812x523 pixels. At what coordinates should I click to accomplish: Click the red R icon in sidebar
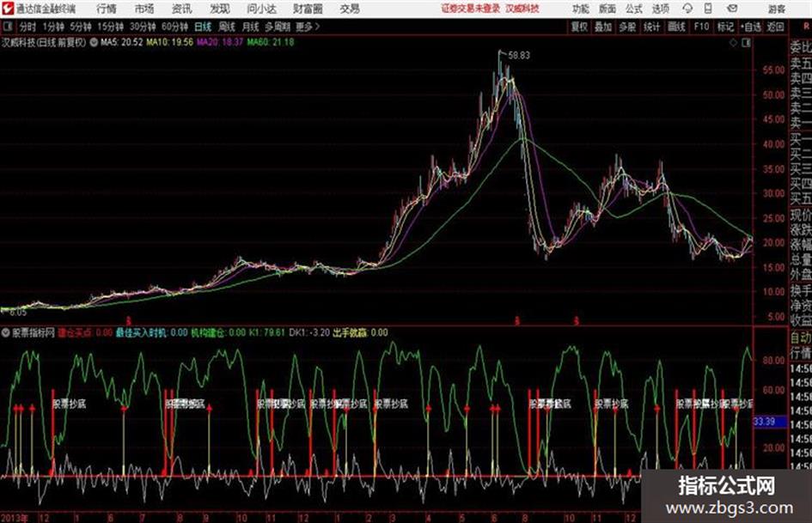coord(806,27)
